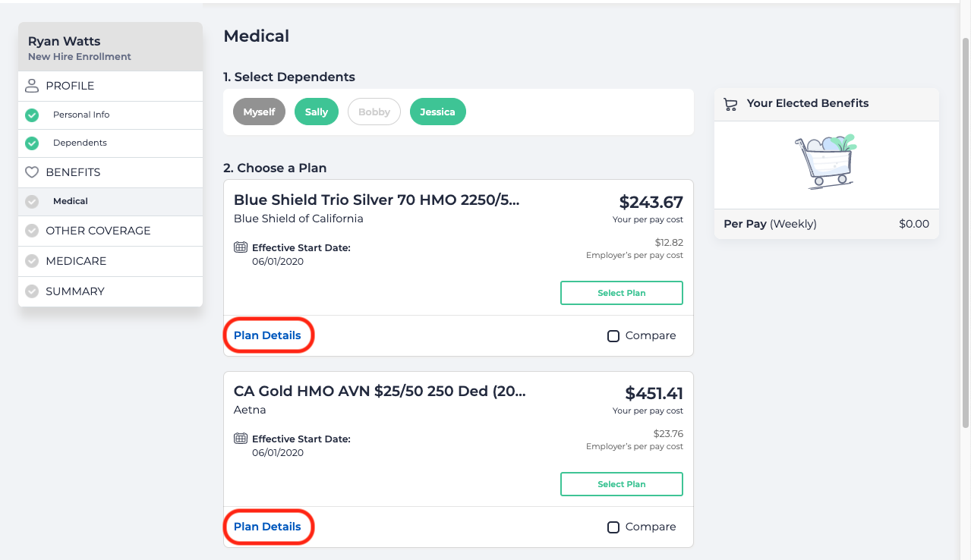Open Plan Details for Blue Shield plan
The image size is (971, 560).
267,336
